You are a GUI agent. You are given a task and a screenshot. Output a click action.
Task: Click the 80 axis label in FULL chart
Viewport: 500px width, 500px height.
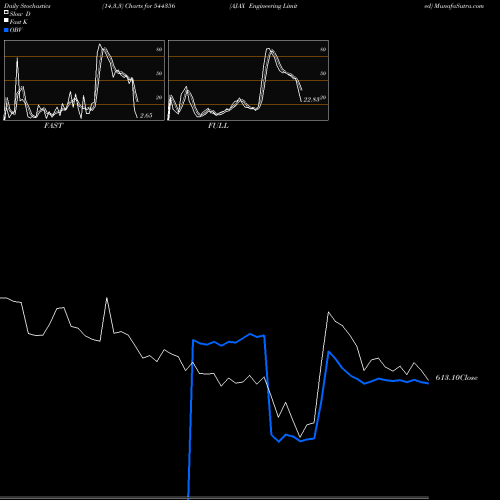(x=323, y=49)
